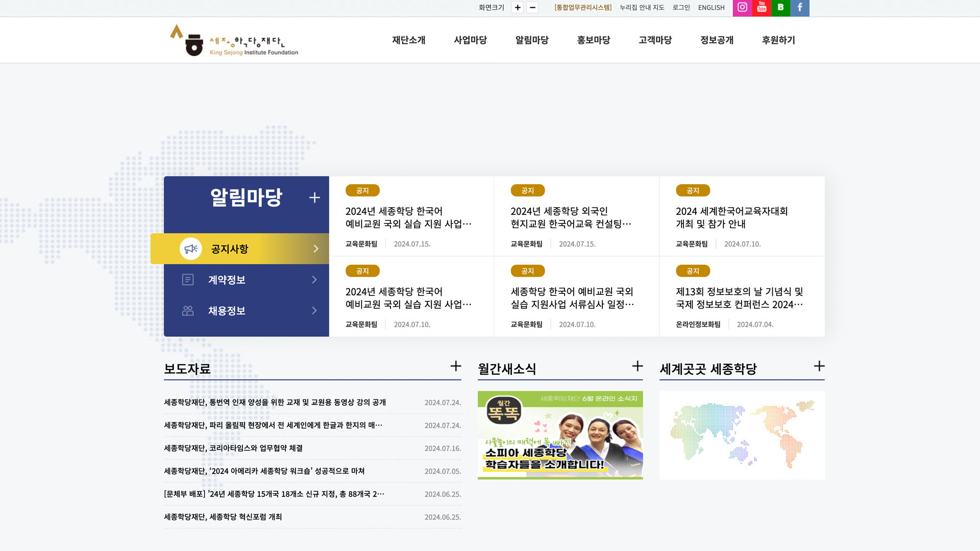Expand 월간새소식 section with plus icon
The width and height of the screenshot is (980, 551).
coord(638,366)
